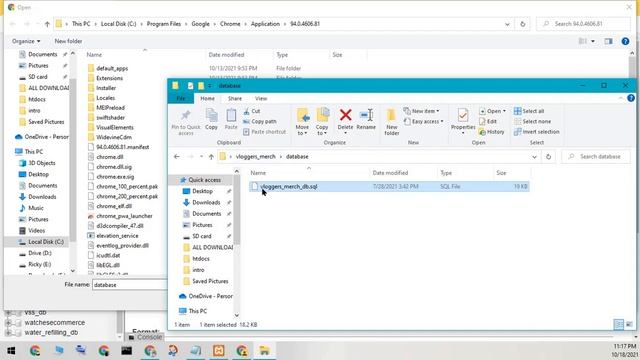
Task: Expand the water_refilling_db tree node
Action: coord(8,332)
